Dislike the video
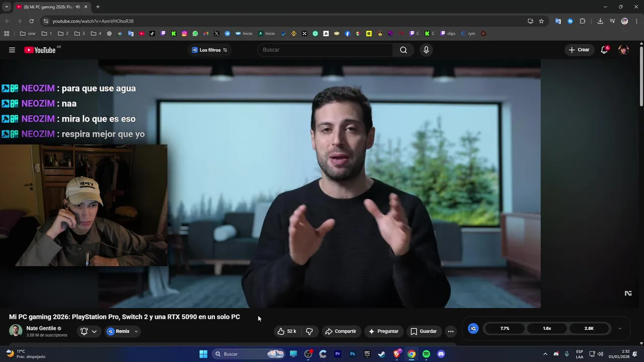644x362 pixels. click(309, 331)
